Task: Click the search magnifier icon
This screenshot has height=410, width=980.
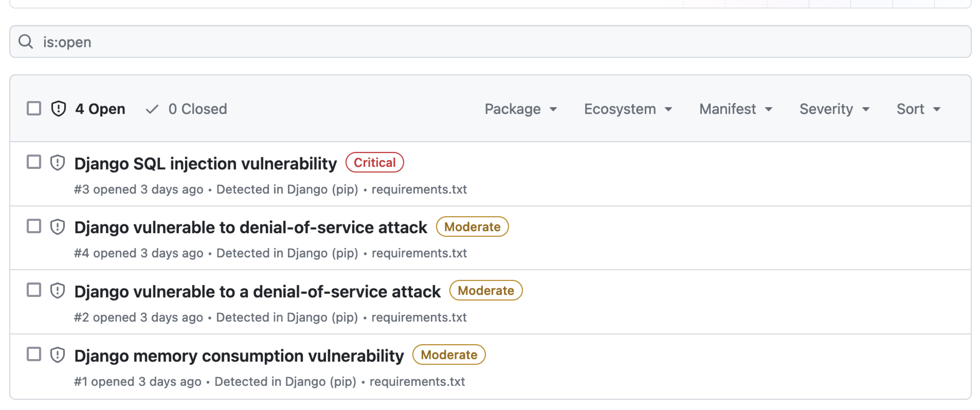Action: (x=26, y=41)
